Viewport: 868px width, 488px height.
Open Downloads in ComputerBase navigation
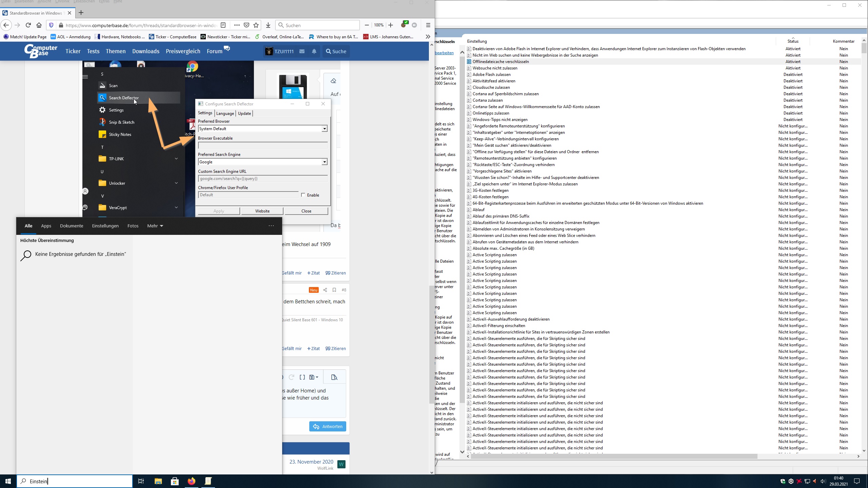click(x=146, y=51)
